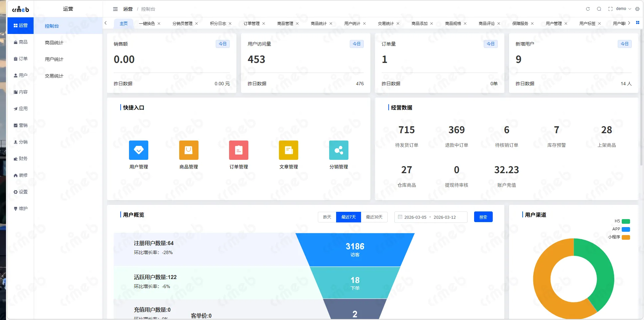This screenshot has width=644, height=320.
Task: Select 营销 in the left sidebar
Action: click(x=20, y=125)
